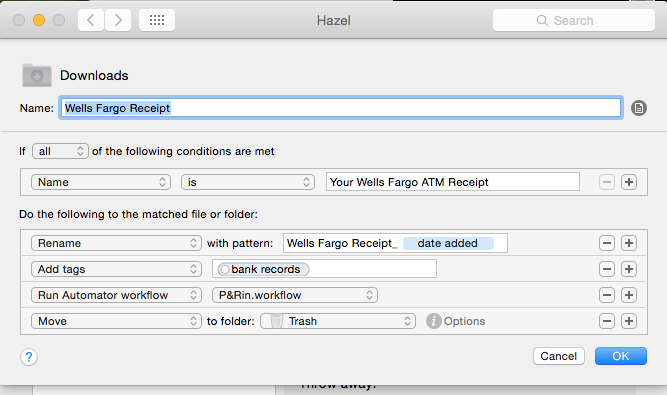
Task: Click the Your Wells Fargo ATM Receipt field
Action: [x=453, y=182]
